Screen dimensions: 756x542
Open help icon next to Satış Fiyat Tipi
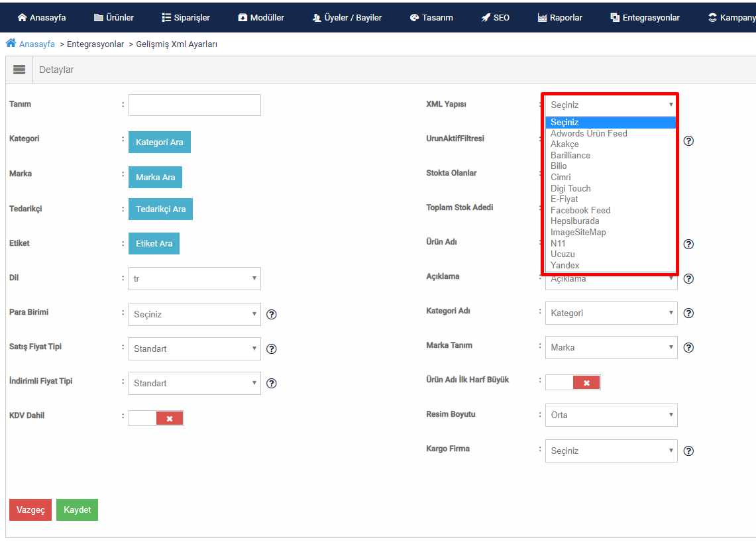click(x=272, y=349)
